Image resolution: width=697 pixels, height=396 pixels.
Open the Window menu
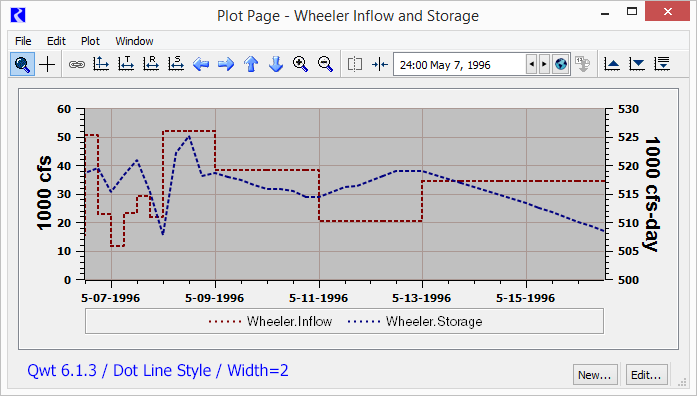(x=134, y=41)
